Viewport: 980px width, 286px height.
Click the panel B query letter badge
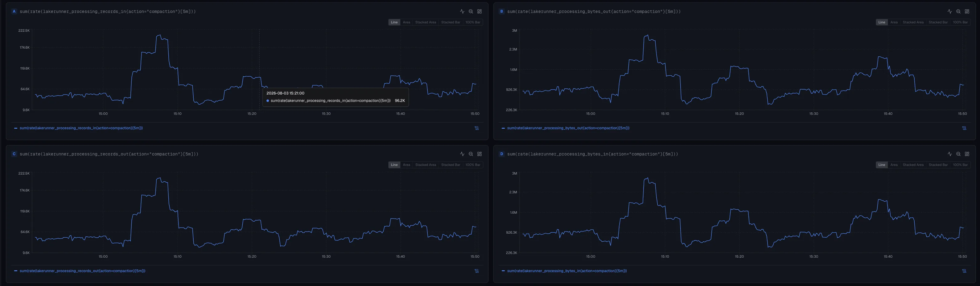501,11
